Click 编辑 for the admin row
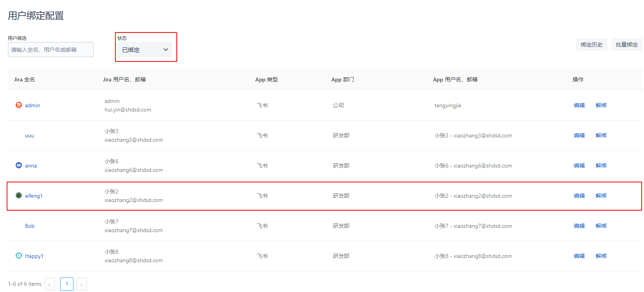The height and width of the screenshot is (292, 644). point(579,105)
